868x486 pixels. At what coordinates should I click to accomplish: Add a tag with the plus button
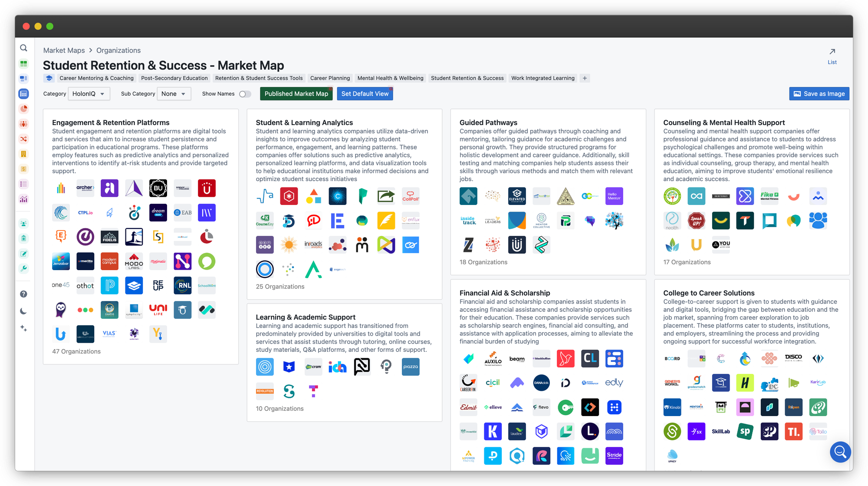click(585, 78)
